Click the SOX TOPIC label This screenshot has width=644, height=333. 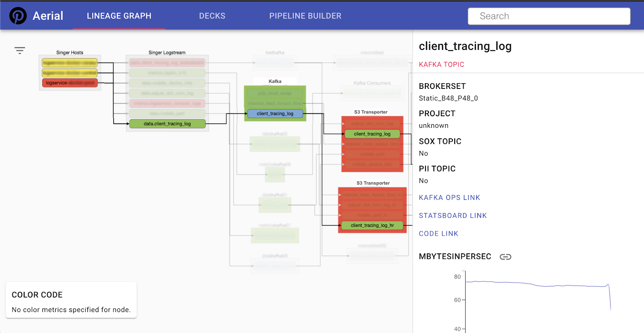pyautogui.click(x=440, y=141)
